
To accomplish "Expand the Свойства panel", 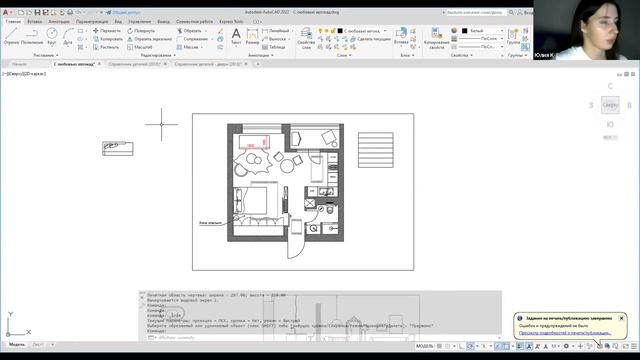I will coord(462,55).
